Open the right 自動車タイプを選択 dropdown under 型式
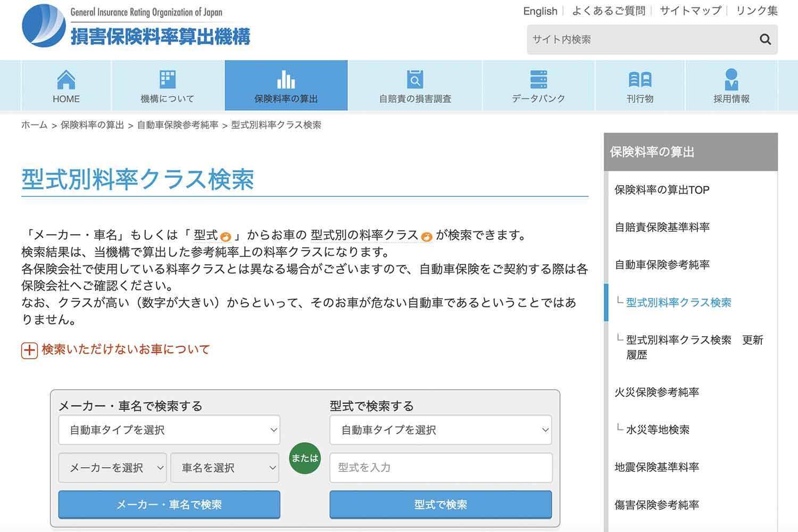The height and width of the screenshot is (532, 798). [x=440, y=430]
